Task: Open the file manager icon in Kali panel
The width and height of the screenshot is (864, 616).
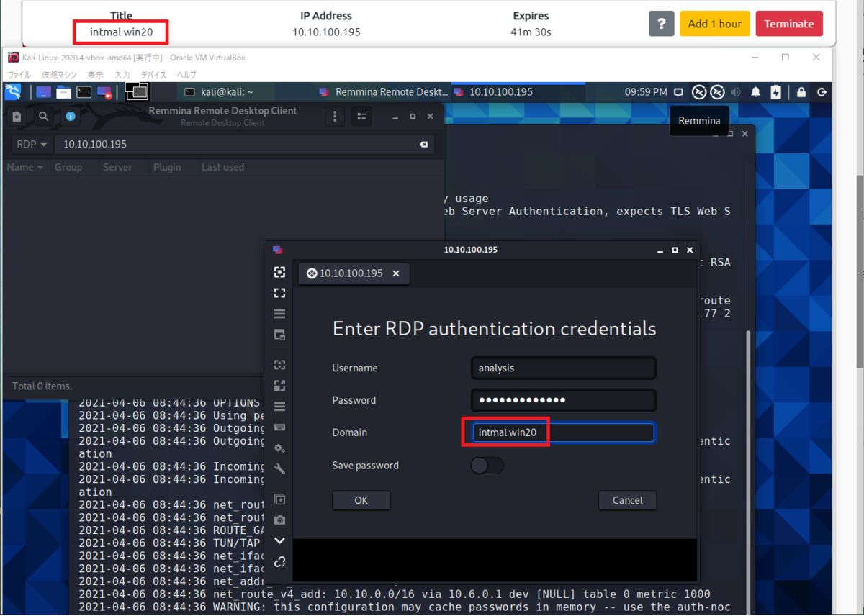Action: click(63, 92)
